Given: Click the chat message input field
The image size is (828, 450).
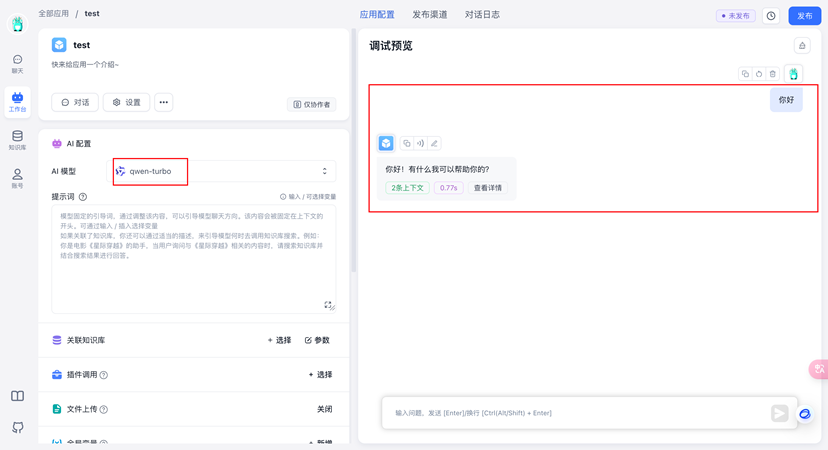Looking at the screenshot, I should [575, 413].
